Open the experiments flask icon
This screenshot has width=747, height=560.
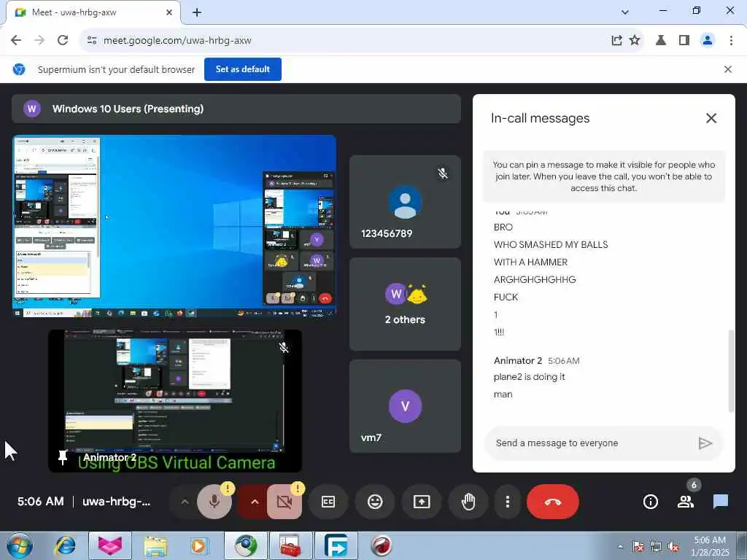661,41
